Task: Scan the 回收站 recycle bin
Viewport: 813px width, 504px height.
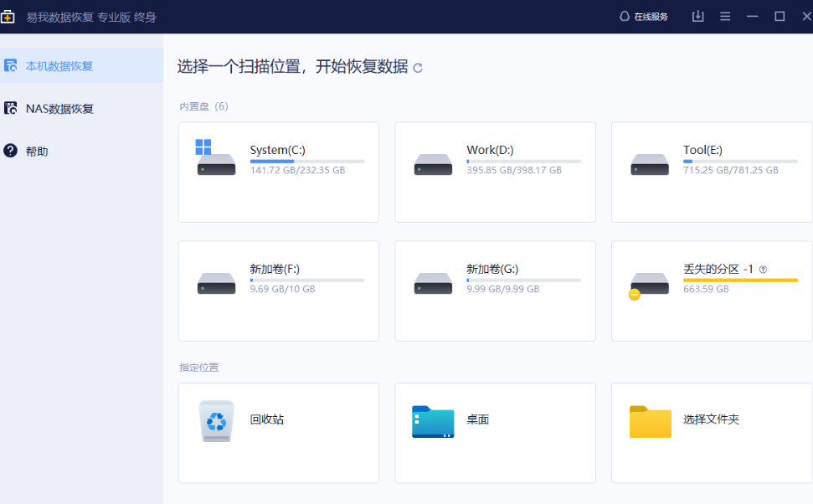Action: (278, 433)
